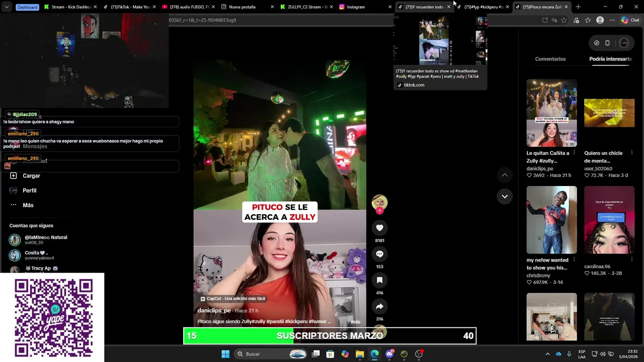Close the Instagram tab
This screenshot has height=362, width=644.
pos(390,7)
